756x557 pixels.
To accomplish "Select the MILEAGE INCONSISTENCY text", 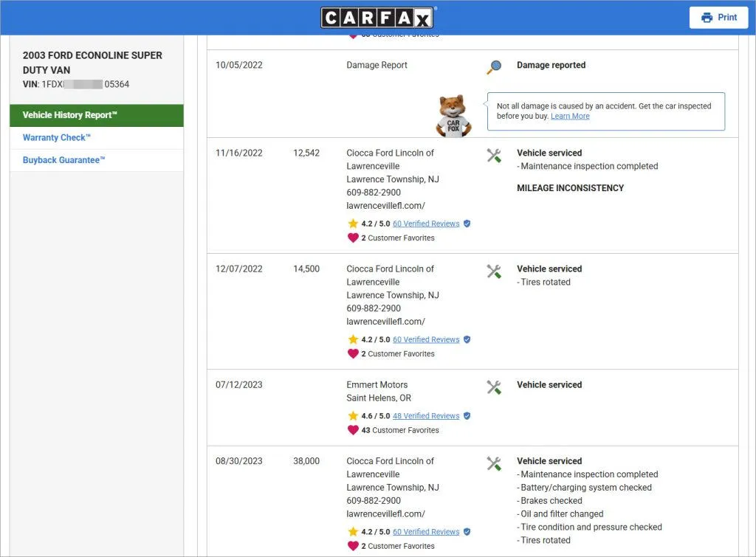I will pyautogui.click(x=571, y=188).
